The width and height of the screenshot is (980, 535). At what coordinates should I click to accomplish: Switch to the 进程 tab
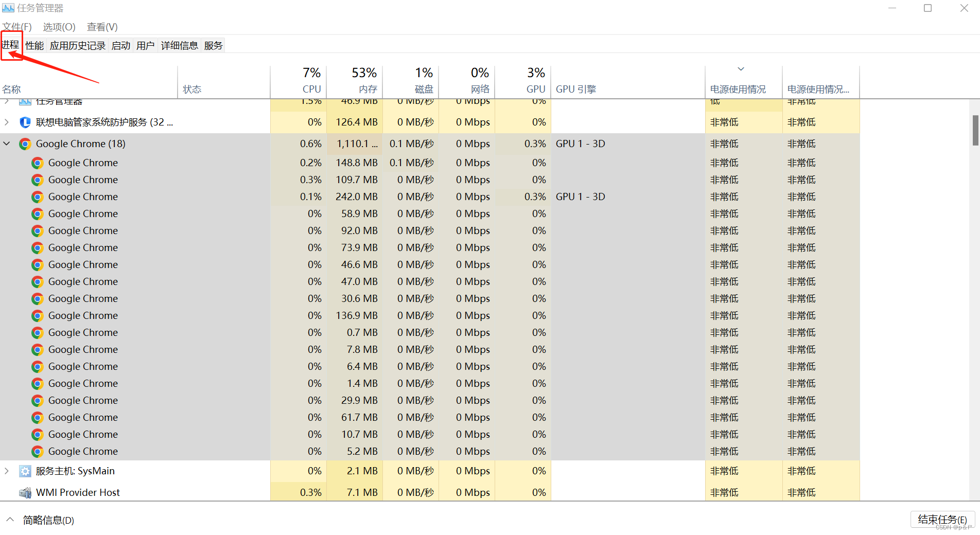(x=10, y=45)
